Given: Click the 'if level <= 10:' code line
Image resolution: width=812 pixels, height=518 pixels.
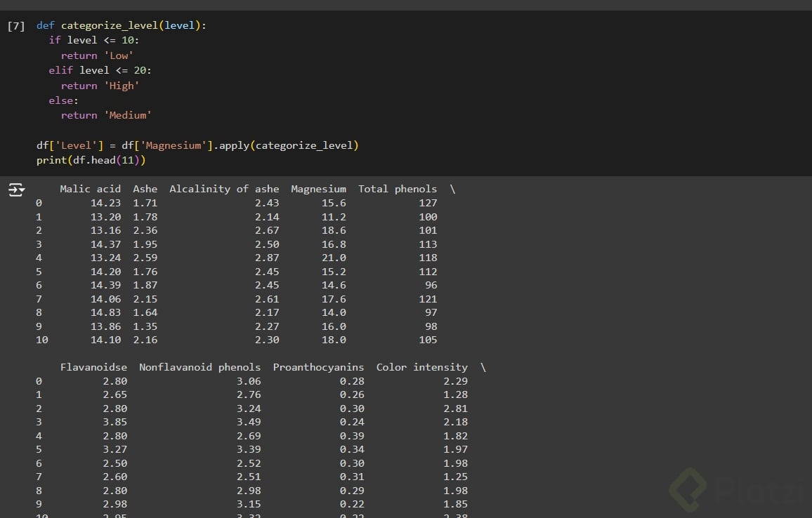Looking at the screenshot, I should pos(93,41).
